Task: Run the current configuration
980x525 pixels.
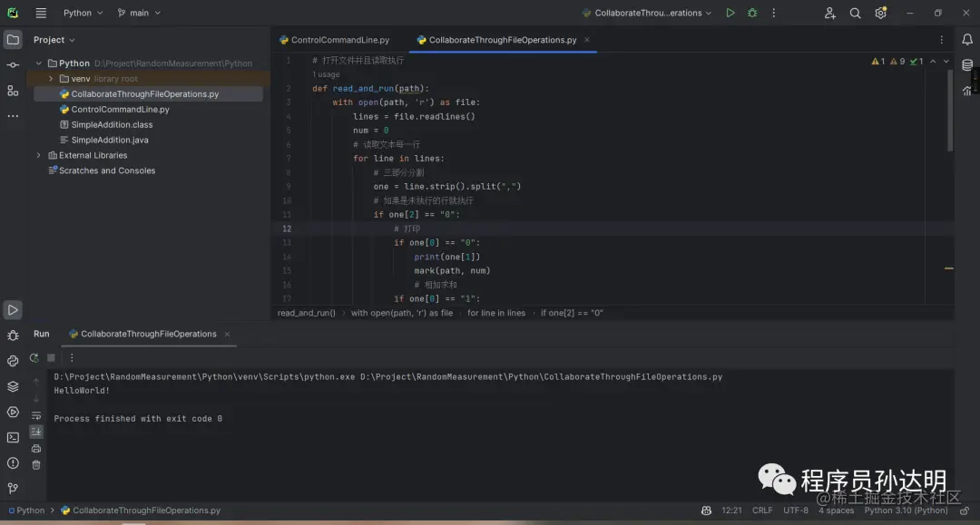Action: pos(730,13)
